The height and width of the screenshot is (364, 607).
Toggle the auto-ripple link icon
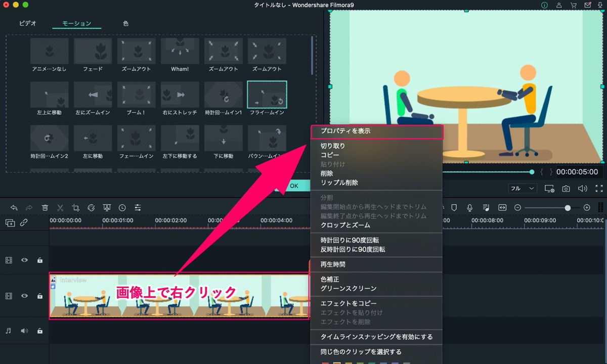click(24, 222)
